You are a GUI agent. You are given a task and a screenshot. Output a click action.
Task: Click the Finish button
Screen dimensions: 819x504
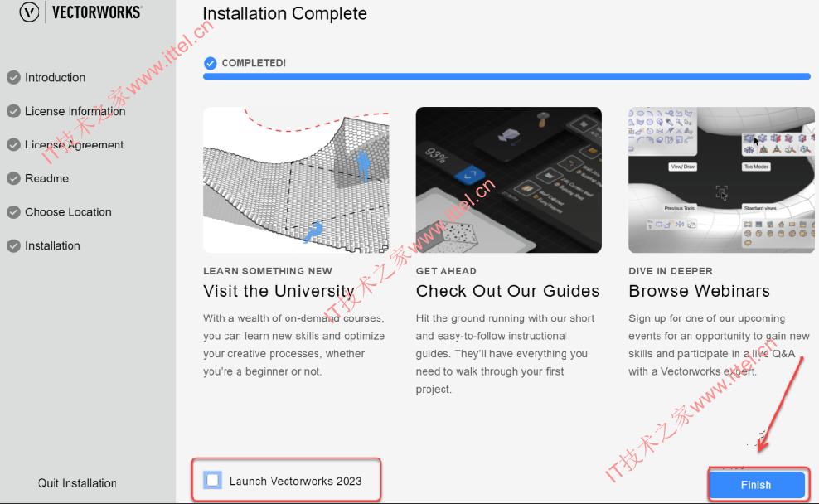point(756,485)
